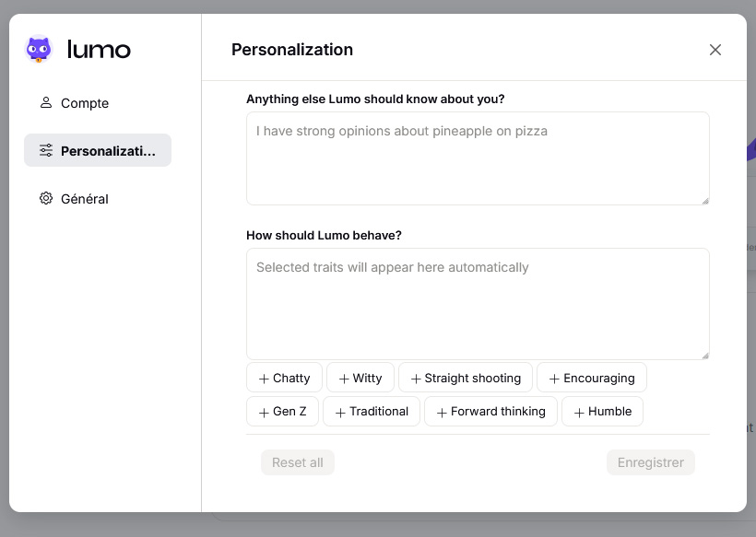Focus the "Anything else Lumo should know" textarea
756x537 pixels.
[x=478, y=158]
